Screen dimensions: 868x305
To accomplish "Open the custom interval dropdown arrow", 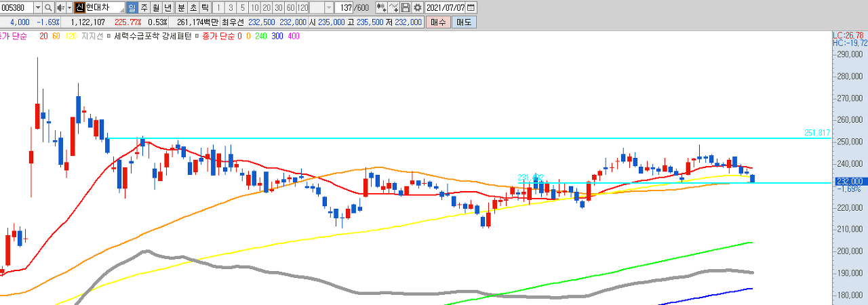I will click(x=329, y=7).
